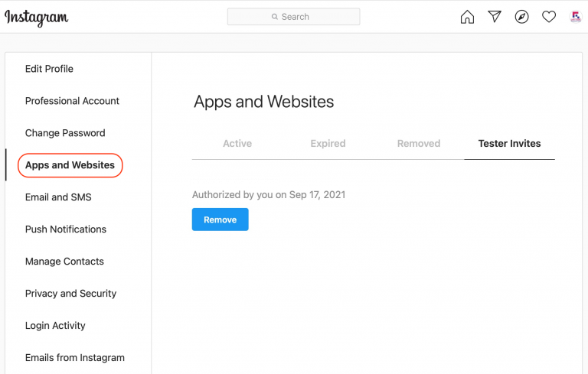This screenshot has height=374, width=588.
Task: Open Email and SMS settings
Action: point(58,197)
